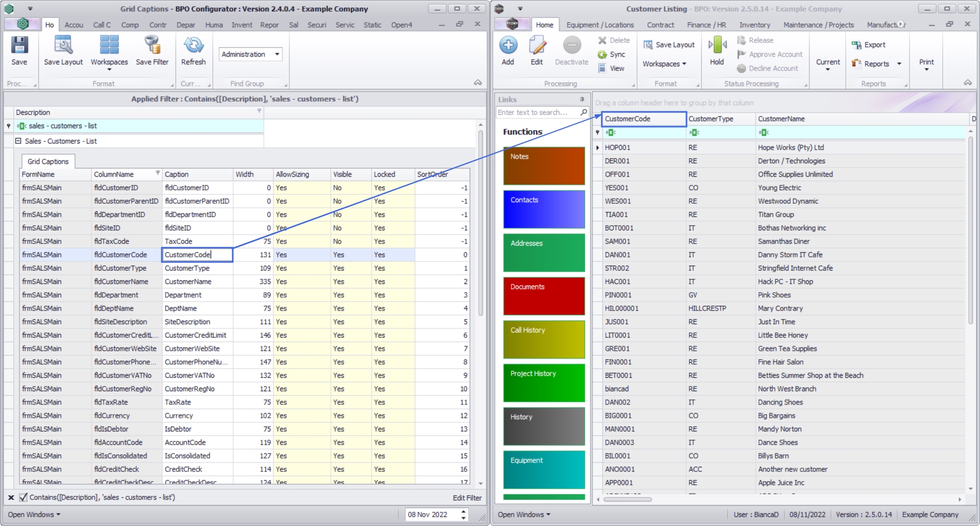
Task: Uncheck the Contains Description filter checkbox
Action: pyautogui.click(x=23, y=497)
